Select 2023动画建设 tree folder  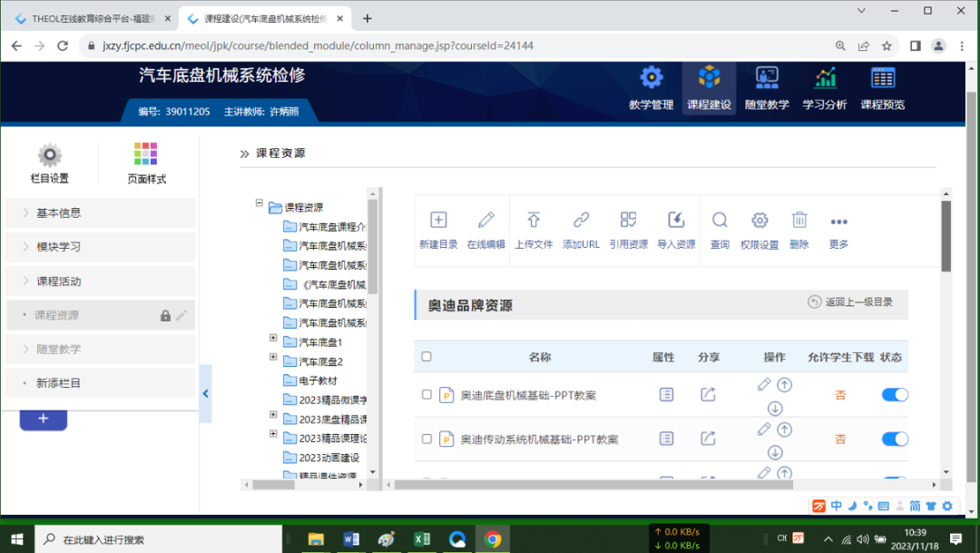point(328,458)
